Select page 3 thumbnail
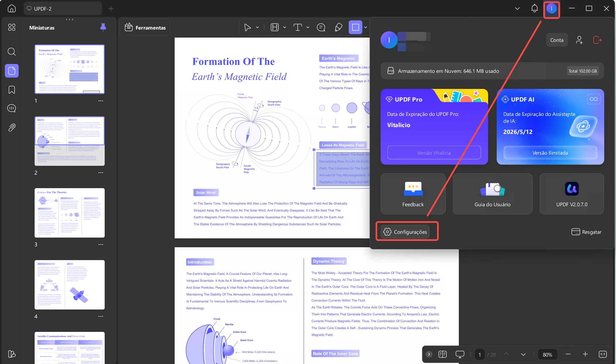Screen dimensions: 616x364 [70, 213]
